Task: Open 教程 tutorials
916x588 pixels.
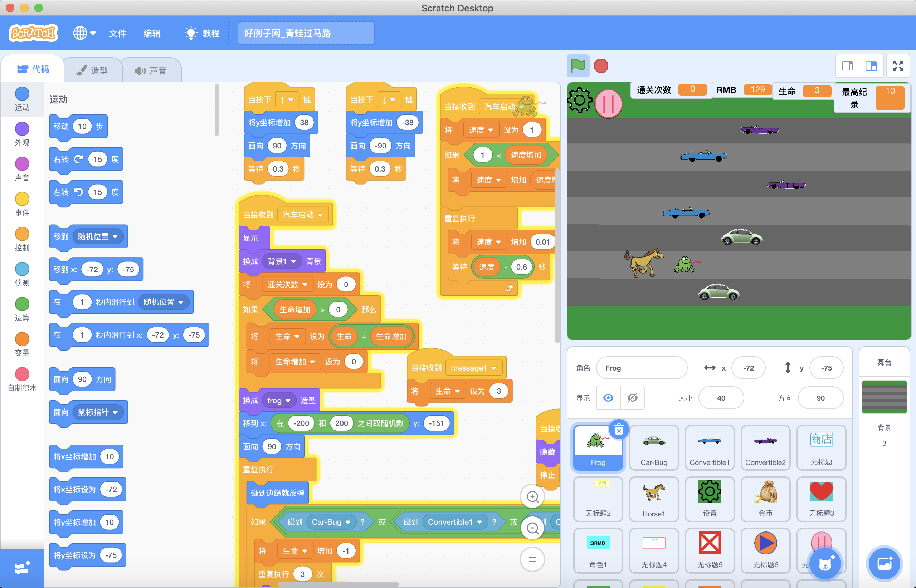Action: coord(202,33)
